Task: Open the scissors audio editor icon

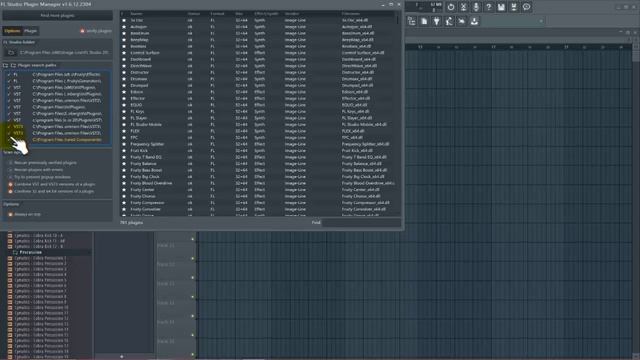Action: click(463, 7)
